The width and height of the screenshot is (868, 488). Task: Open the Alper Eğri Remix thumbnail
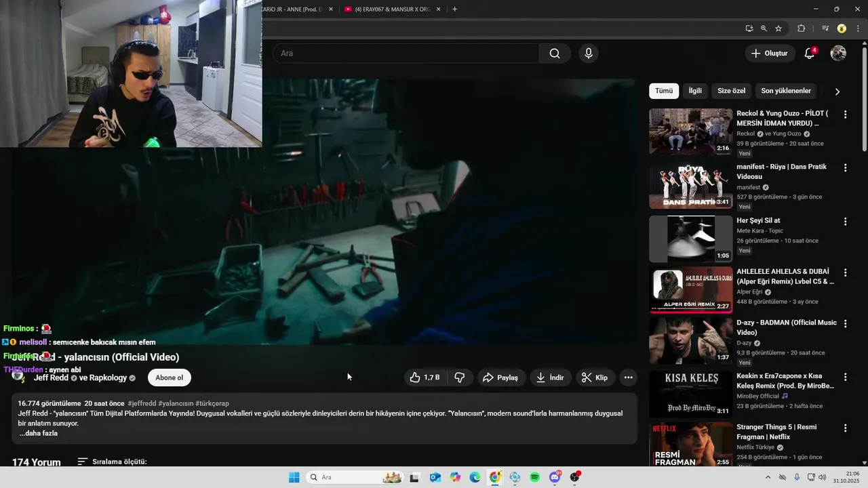[x=690, y=290]
